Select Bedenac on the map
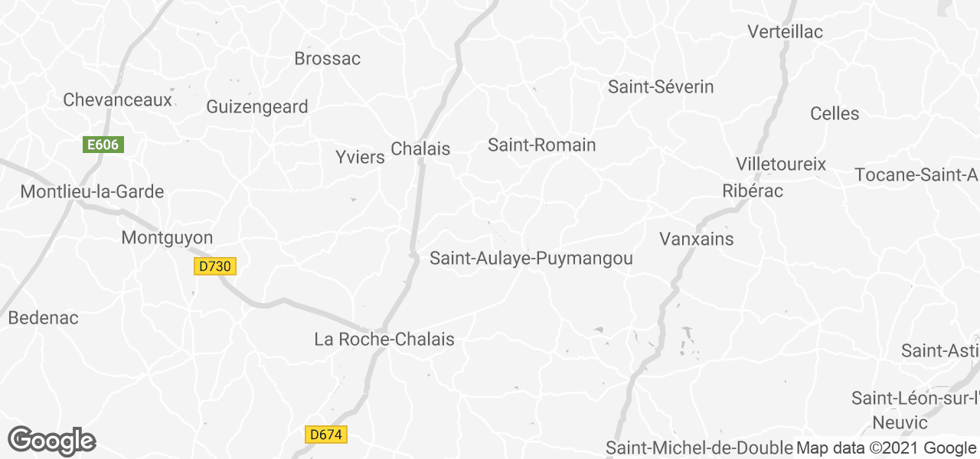The image size is (980, 459). coord(44,318)
